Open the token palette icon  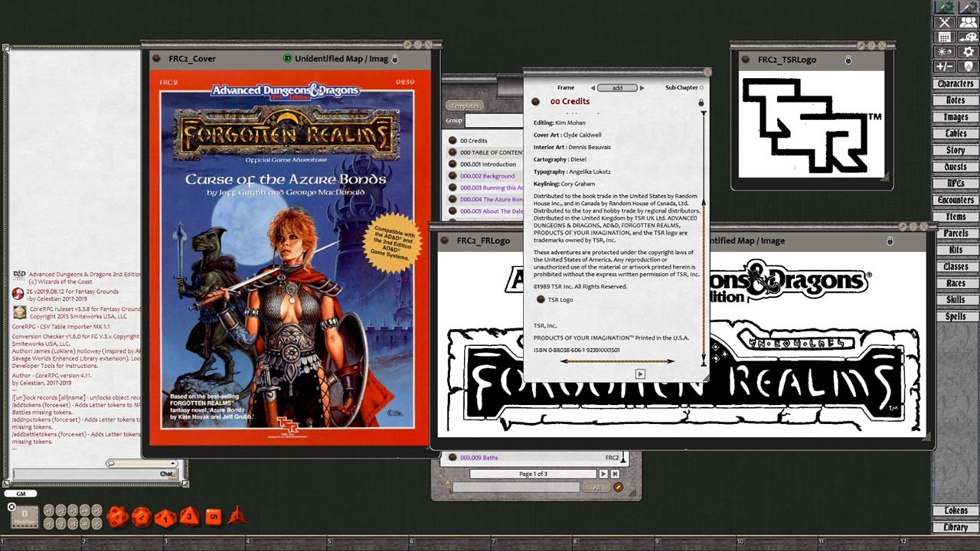969,37
